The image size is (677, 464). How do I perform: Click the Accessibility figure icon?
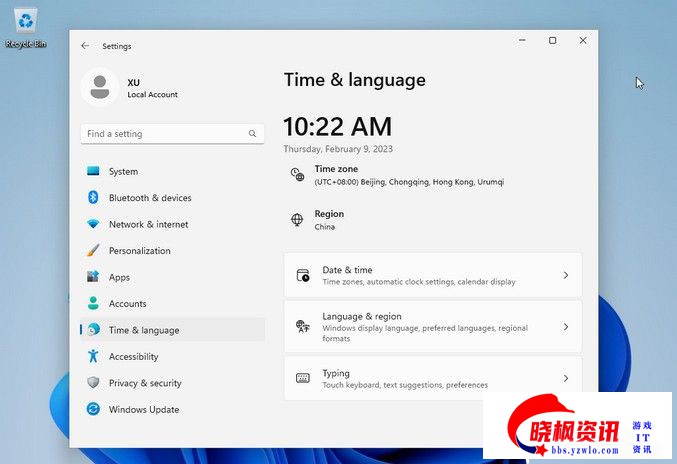click(93, 356)
